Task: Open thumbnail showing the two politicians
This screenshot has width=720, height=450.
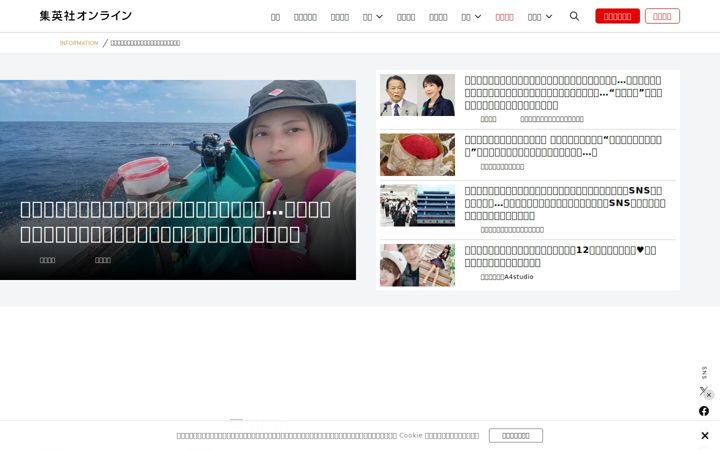Action: [417, 95]
